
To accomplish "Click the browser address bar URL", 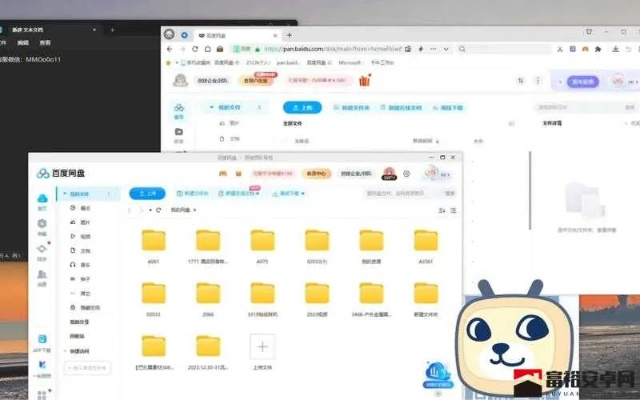I will tap(334, 49).
